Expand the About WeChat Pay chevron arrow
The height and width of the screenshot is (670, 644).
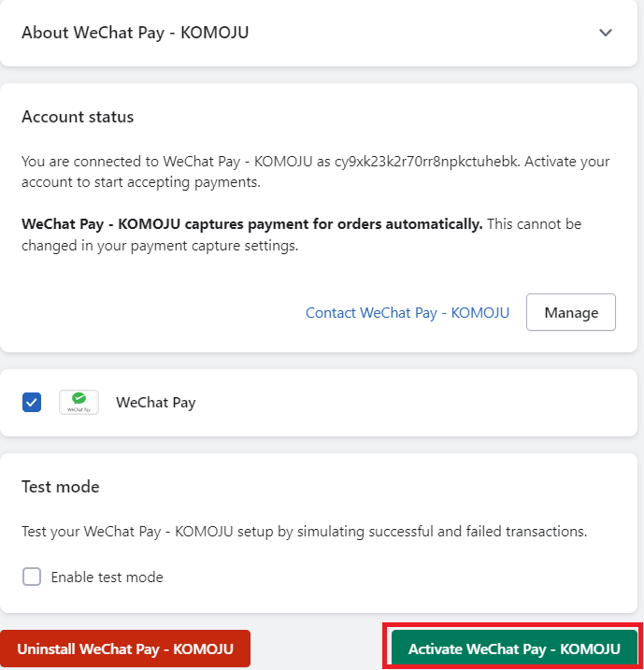pos(605,33)
